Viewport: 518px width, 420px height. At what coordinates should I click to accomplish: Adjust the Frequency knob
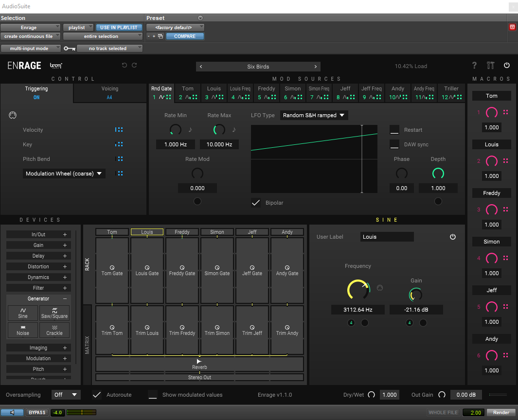click(358, 290)
